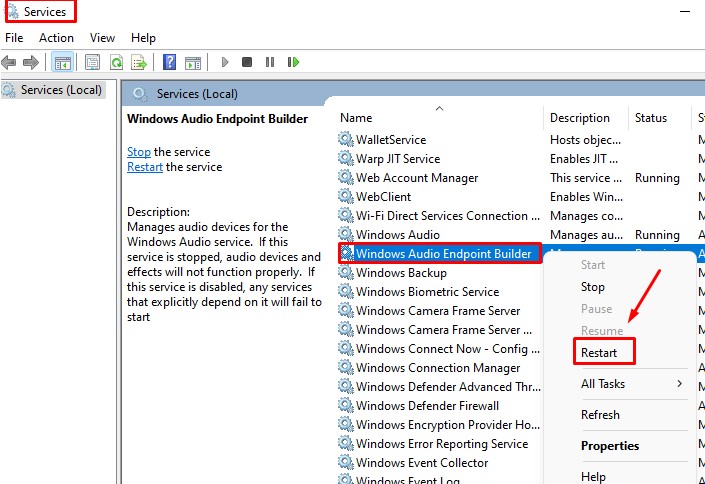Click the Windows Event Collector gear icon
The height and width of the screenshot is (484, 705).
(x=346, y=462)
